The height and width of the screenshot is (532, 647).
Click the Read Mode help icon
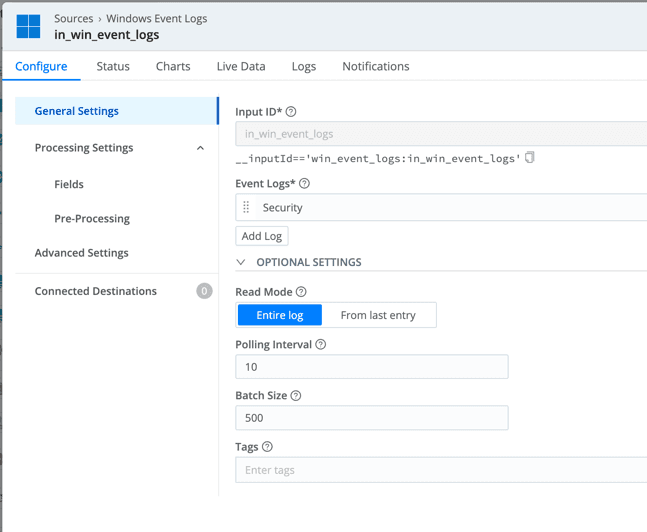(x=301, y=292)
